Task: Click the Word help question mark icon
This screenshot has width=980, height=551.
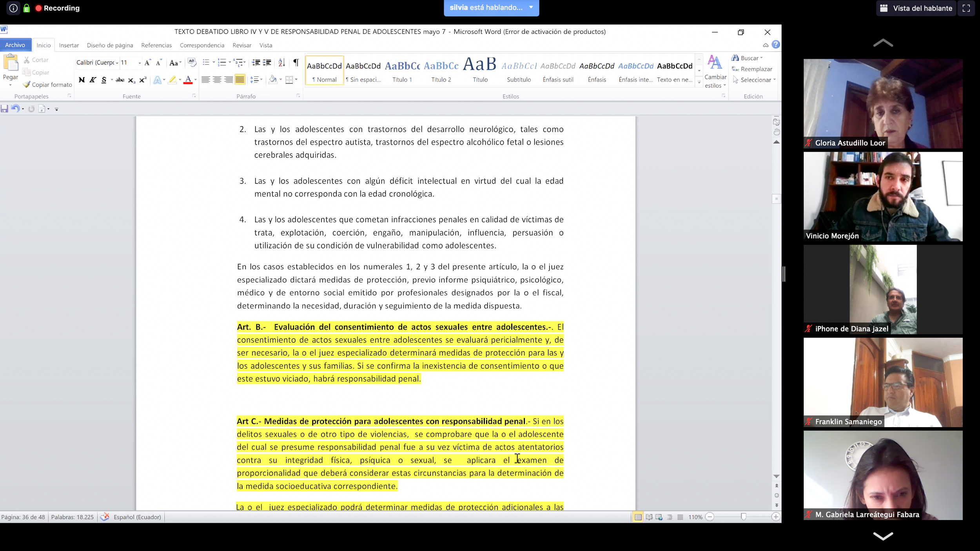Action: tap(775, 44)
